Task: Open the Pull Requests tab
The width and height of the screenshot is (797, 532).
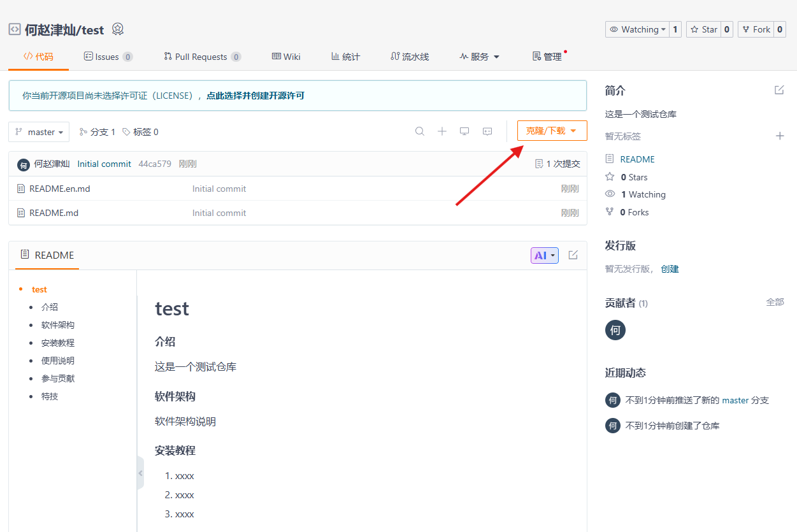Action: [x=203, y=57]
